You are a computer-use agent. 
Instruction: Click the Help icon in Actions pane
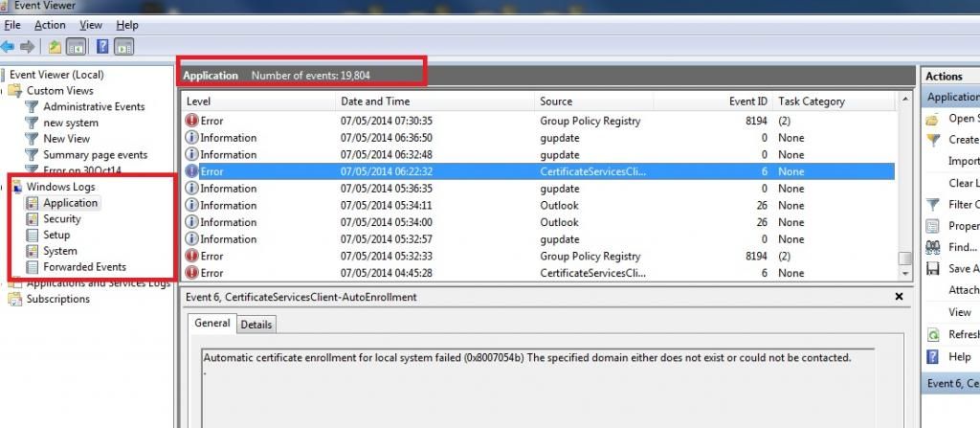(x=932, y=356)
